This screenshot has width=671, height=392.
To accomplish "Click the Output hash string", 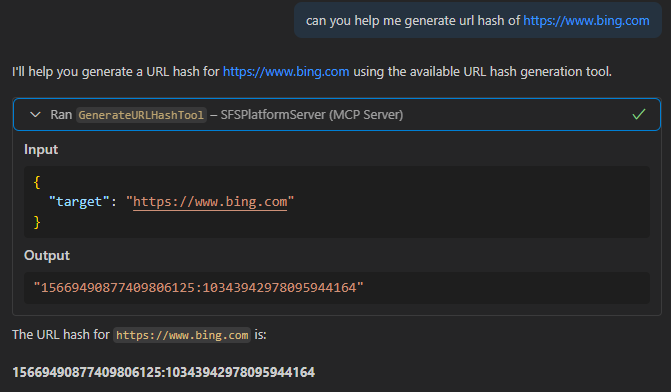I will click(199, 288).
